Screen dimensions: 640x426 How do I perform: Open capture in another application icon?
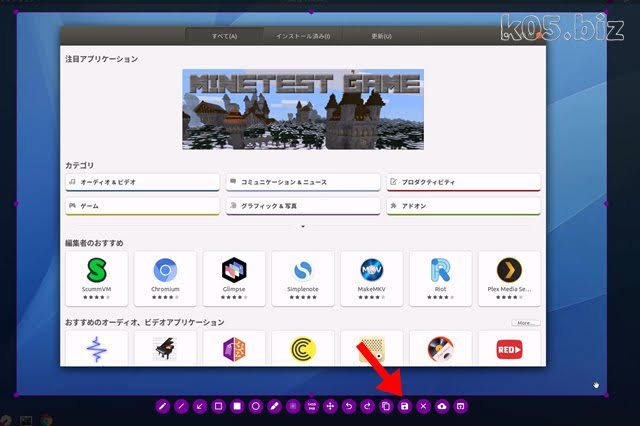(x=461, y=406)
